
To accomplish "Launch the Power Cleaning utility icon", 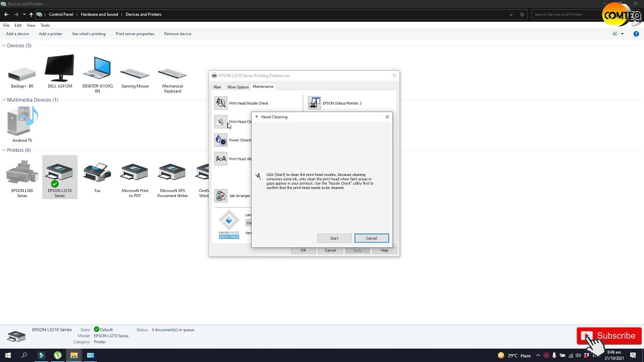I will pyautogui.click(x=221, y=140).
